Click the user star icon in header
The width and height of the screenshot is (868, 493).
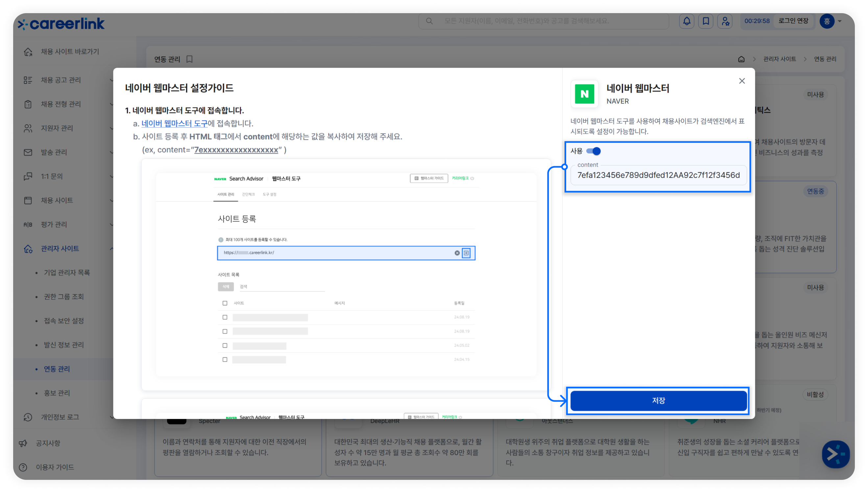coord(725,21)
